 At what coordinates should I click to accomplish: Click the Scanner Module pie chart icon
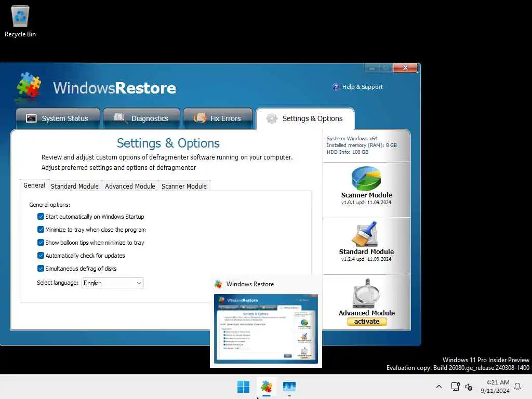366,179
